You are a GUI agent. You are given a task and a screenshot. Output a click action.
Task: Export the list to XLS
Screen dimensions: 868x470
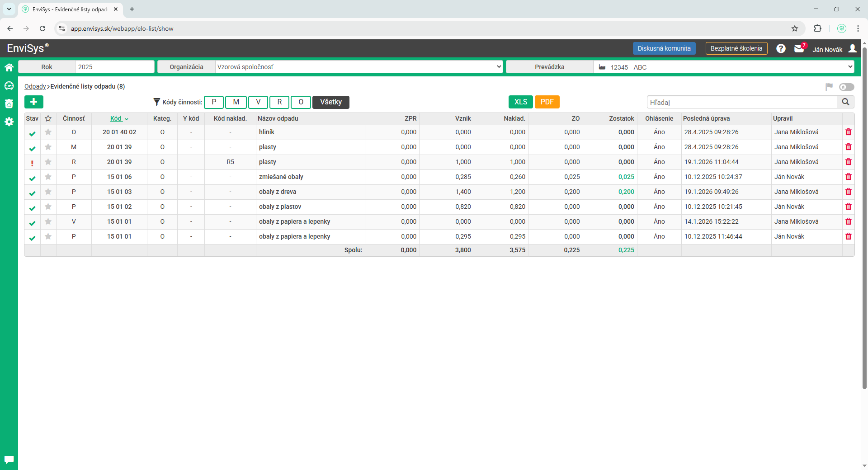click(x=520, y=102)
